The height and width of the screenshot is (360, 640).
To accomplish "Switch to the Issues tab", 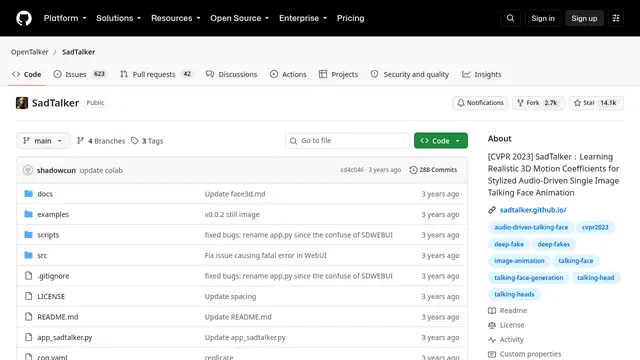I will pyautogui.click(x=80, y=74).
